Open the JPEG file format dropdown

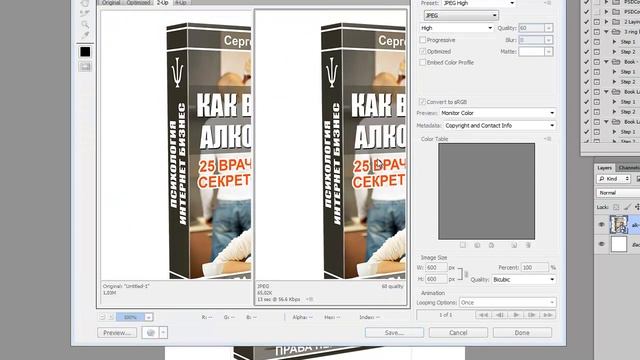(x=461, y=16)
